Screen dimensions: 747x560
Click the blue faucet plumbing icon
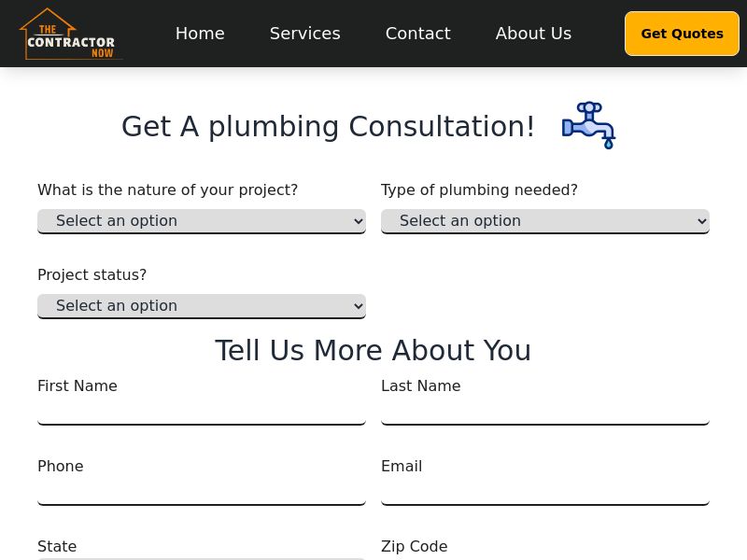(x=588, y=125)
